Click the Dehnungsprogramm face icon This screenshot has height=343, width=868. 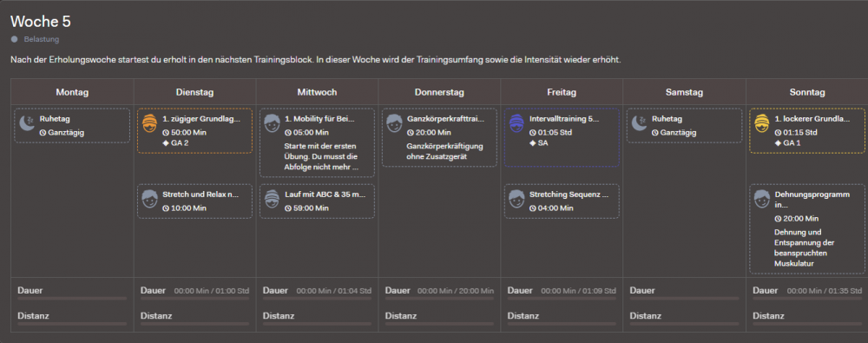click(762, 199)
